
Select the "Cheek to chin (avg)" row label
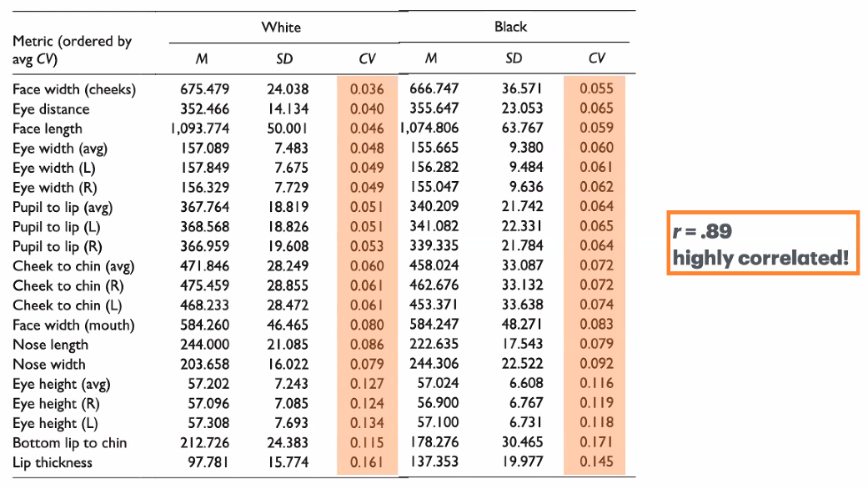pyautogui.click(x=73, y=267)
